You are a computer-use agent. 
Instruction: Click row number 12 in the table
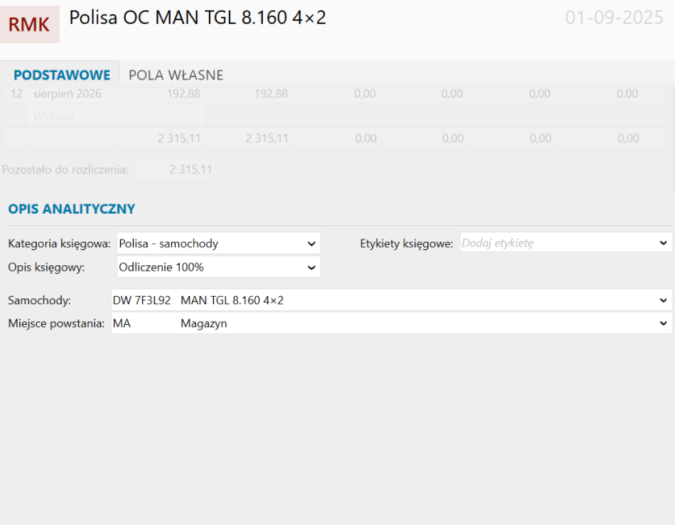click(16, 93)
